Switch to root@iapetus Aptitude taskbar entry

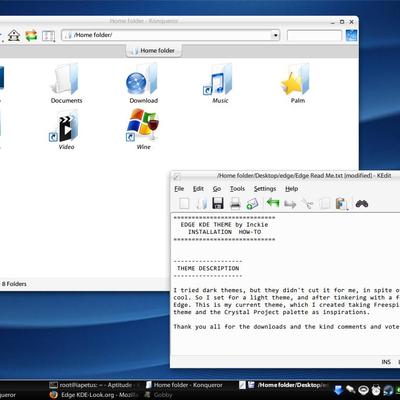tap(95, 385)
